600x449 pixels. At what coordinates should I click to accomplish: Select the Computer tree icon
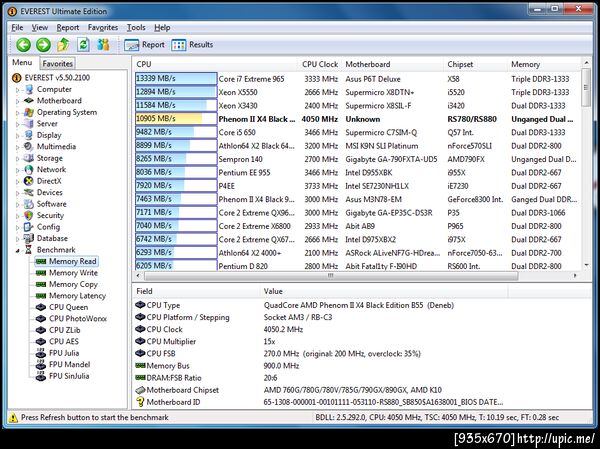[x=29, y=89]
